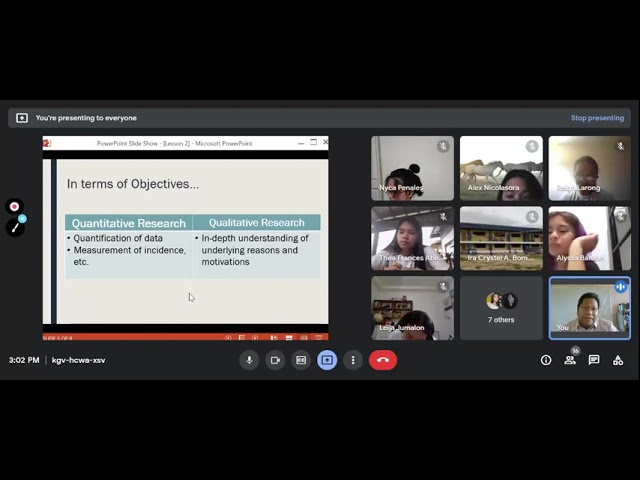640x480 pixels.
Task: Click the present screen button
Action: 327,360
